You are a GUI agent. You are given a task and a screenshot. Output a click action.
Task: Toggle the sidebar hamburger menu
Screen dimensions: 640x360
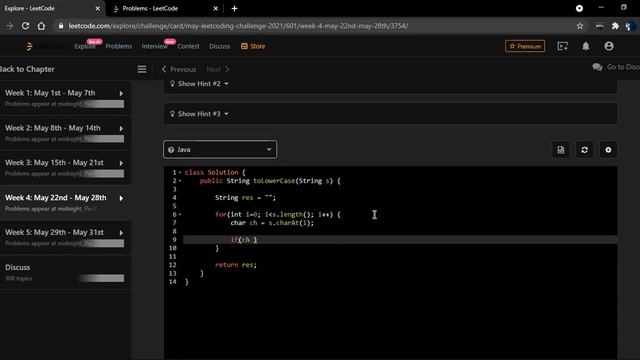tap(142, 69)
